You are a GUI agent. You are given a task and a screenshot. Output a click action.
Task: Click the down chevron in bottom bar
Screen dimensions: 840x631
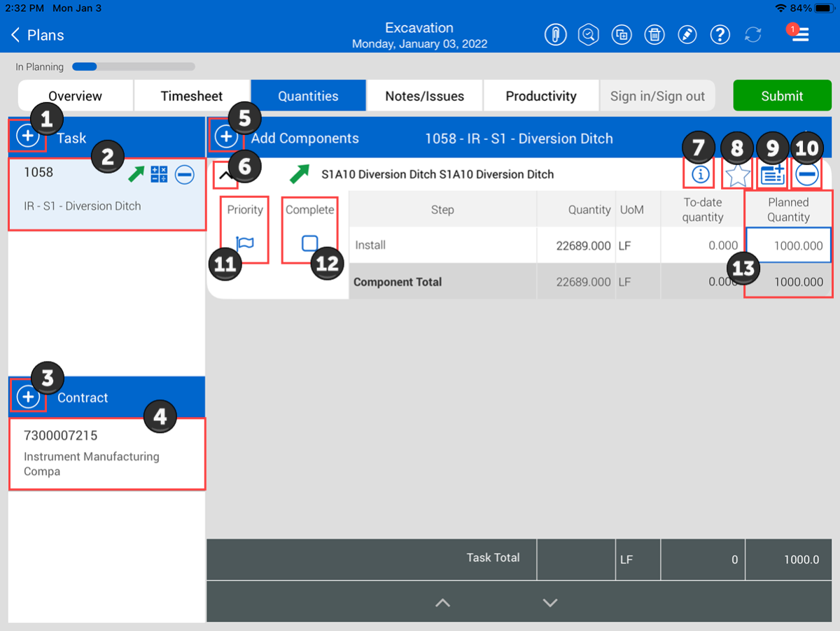550,602
